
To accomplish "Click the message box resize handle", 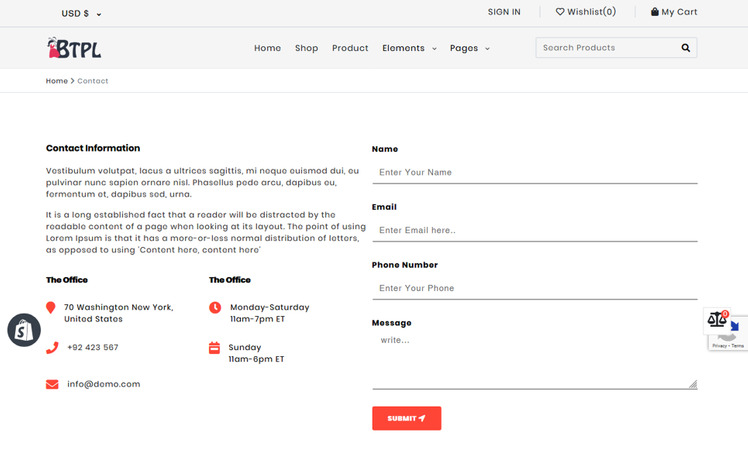I will (693, 384).
